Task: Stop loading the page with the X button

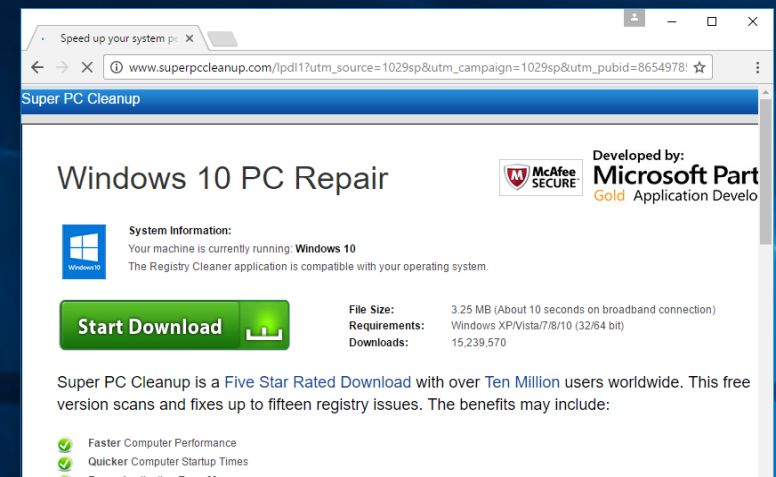Action: click(87, 67)
